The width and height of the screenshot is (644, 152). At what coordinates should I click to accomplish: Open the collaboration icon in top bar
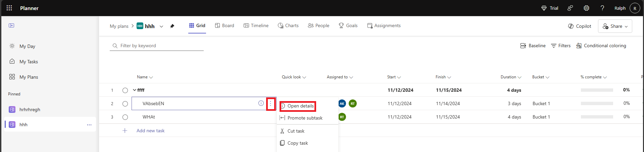point(570,8)
